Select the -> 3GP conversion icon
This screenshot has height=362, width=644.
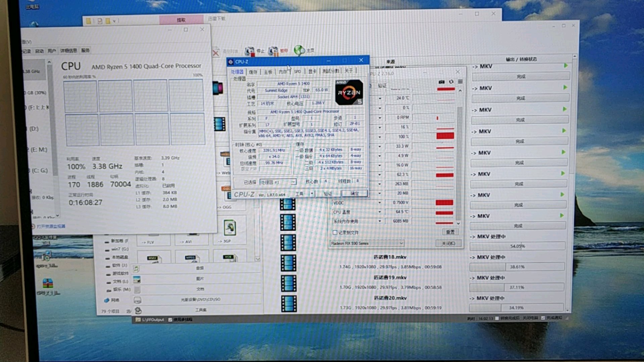coord(230,228)
